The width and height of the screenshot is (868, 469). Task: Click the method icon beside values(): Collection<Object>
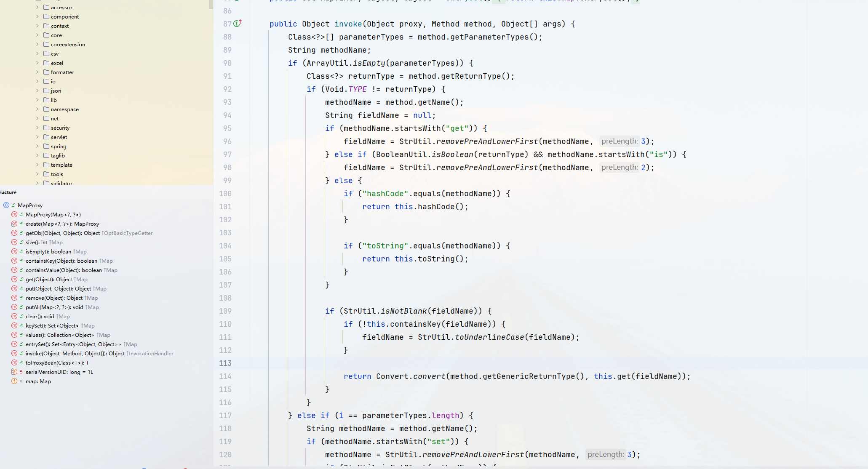14,335
